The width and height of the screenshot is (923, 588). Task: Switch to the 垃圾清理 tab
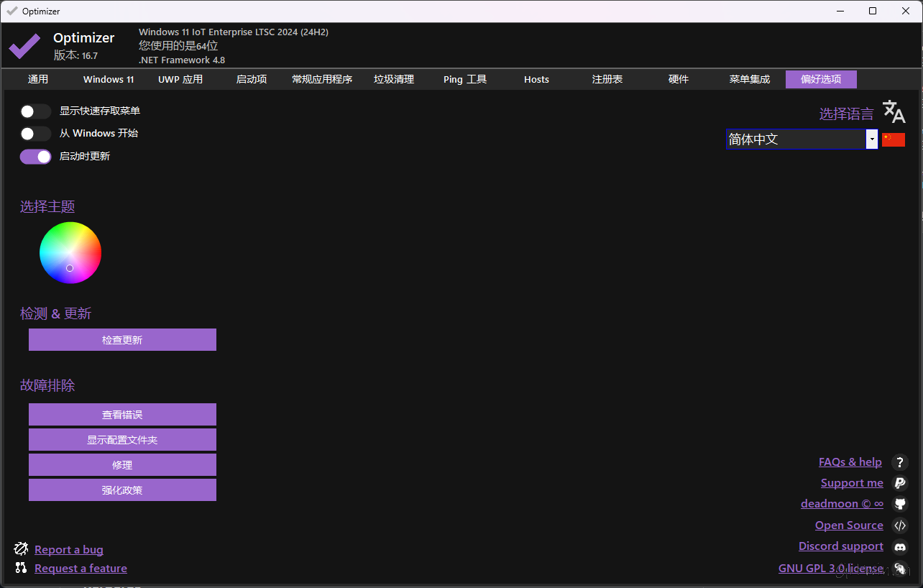point(394,79)
